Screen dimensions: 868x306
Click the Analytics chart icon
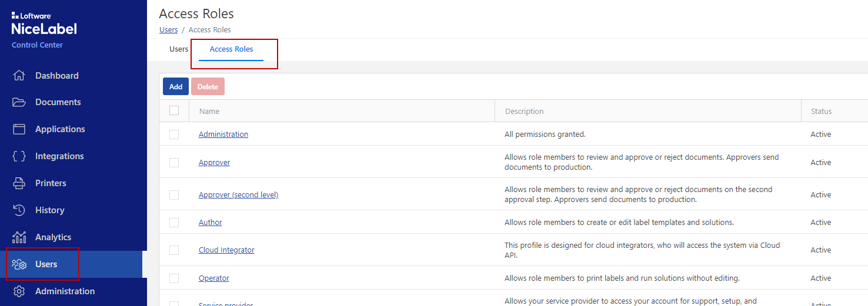(19, 237)
